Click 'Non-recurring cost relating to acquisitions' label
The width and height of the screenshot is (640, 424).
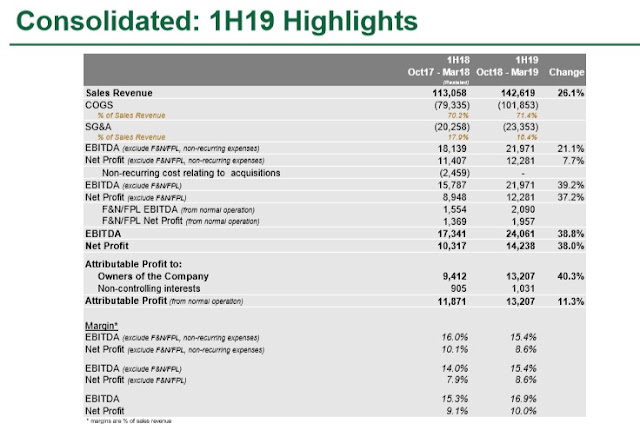(191, 173)
